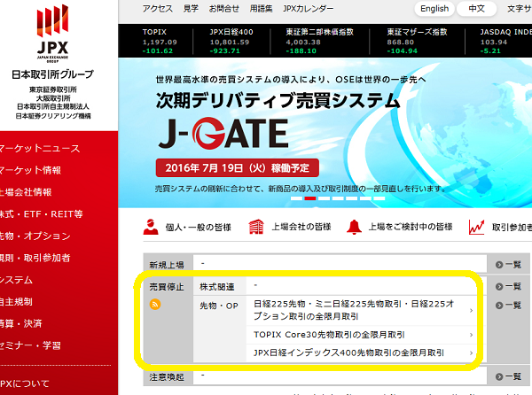This screenshot has height=395, width=532.
Task: Open the アクセス page
Action: (x=158, y=9)
